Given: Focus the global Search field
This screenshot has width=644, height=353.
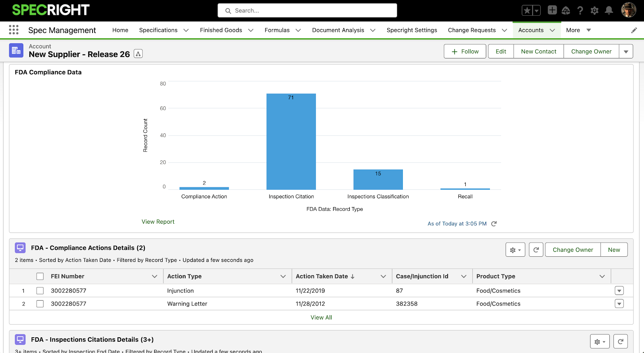Looking at the screenshot, I should 308,10.
